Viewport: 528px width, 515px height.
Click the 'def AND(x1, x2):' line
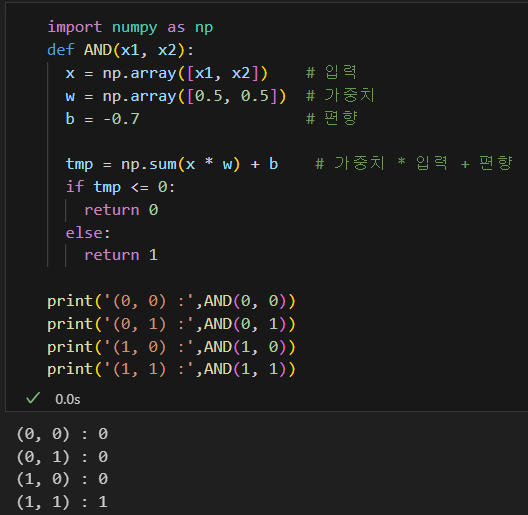coord(121,50)
